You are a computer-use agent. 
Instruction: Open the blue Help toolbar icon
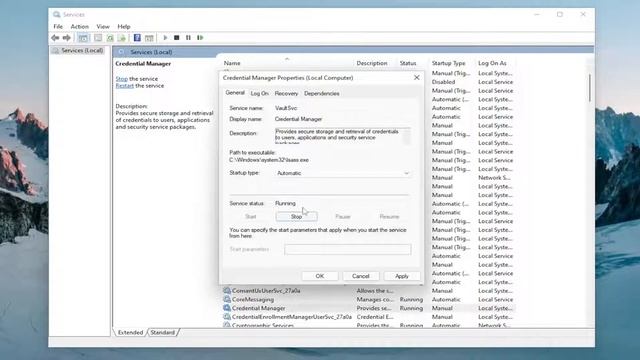pyautogui.click(x=137, y=38)
